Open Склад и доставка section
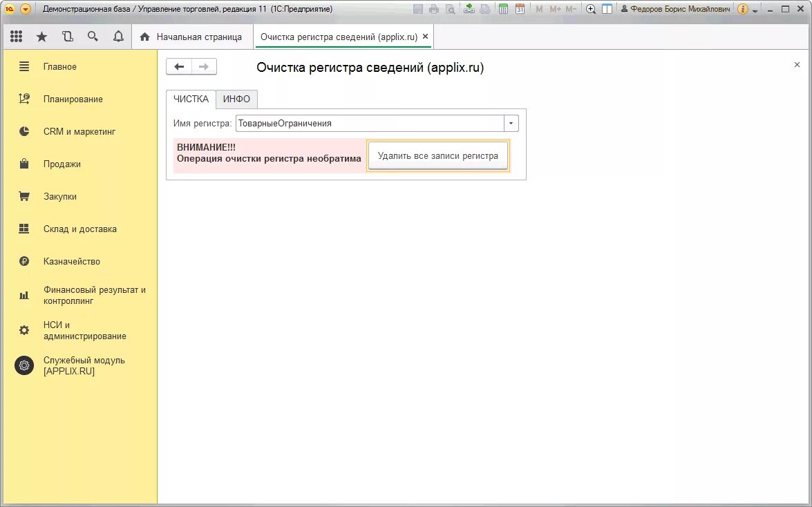812x507 pixels. [80, 229]
